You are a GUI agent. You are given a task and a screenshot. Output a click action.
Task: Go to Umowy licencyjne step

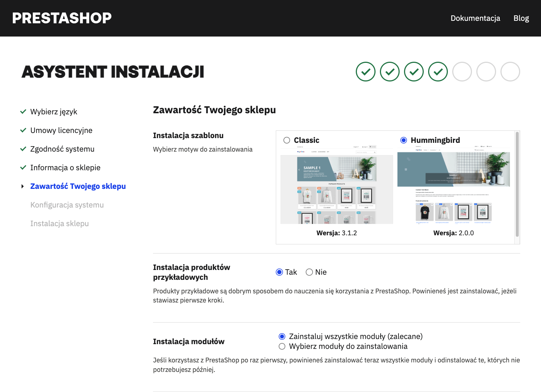coord(61,130)
